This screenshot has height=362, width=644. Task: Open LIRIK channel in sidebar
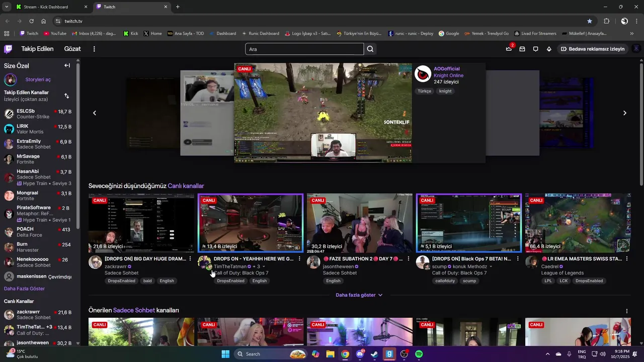pos(38,129)
